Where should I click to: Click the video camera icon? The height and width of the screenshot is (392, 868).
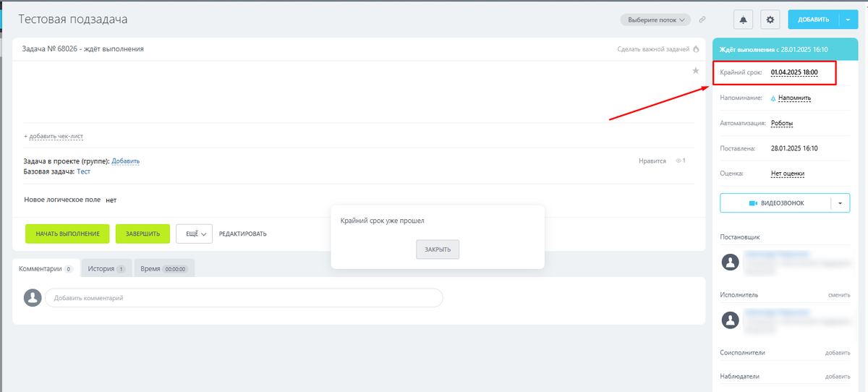[753, 203]
